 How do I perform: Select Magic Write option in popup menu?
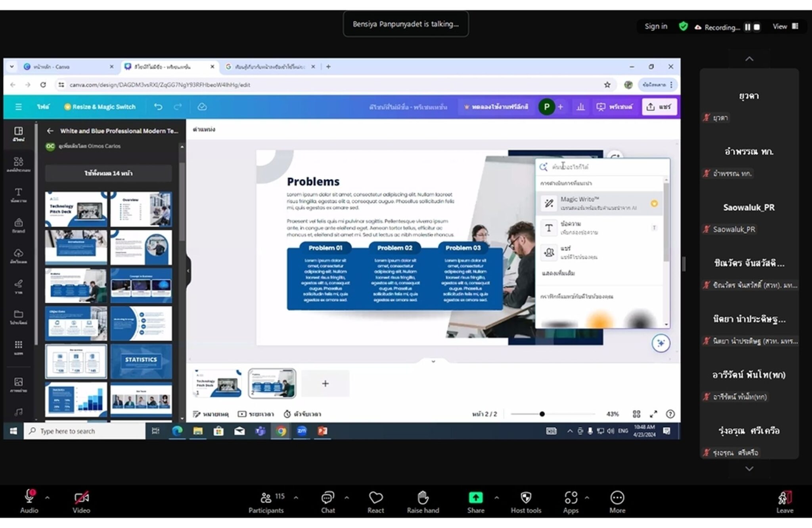[599, 203]
